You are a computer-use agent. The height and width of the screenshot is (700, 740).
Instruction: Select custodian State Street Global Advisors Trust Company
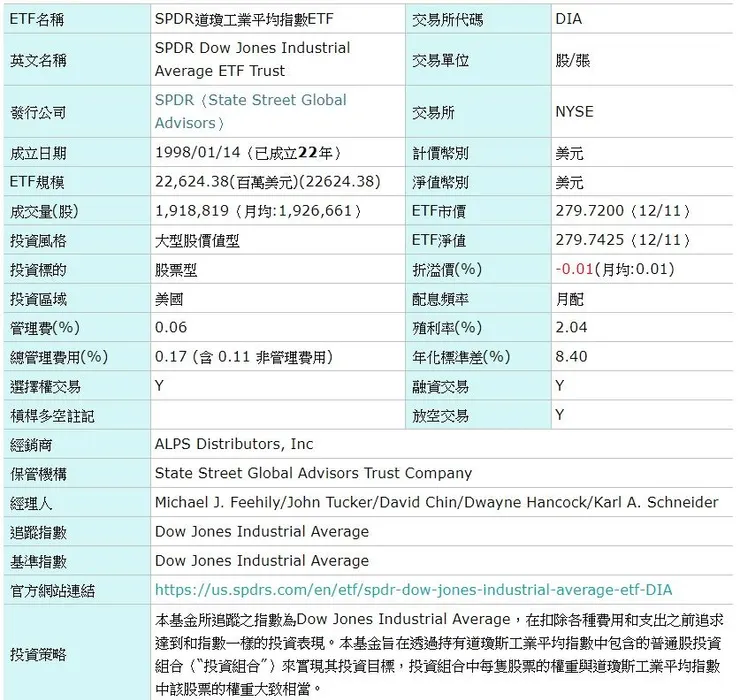tap(313, 473)
